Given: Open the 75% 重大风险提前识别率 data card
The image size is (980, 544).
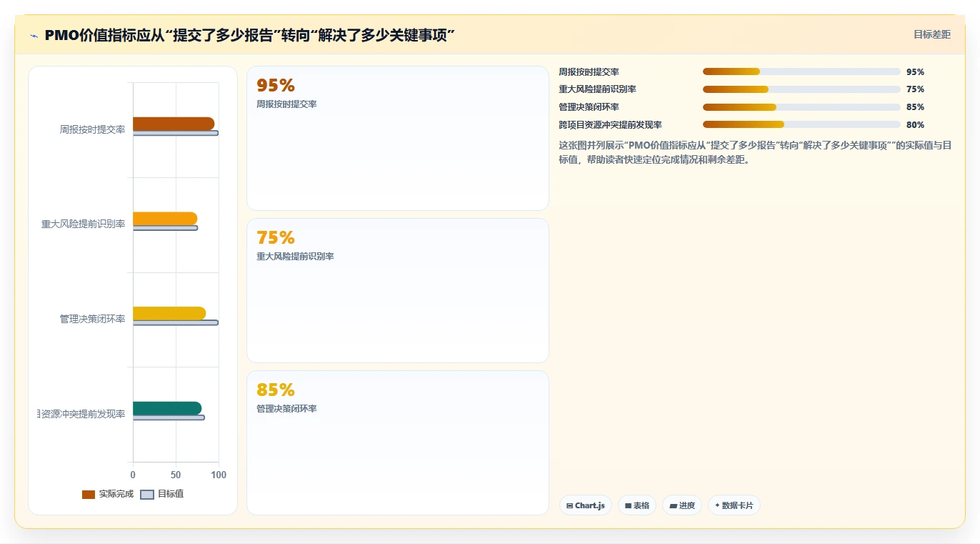Looking at the screenshot, I should 398,291.
